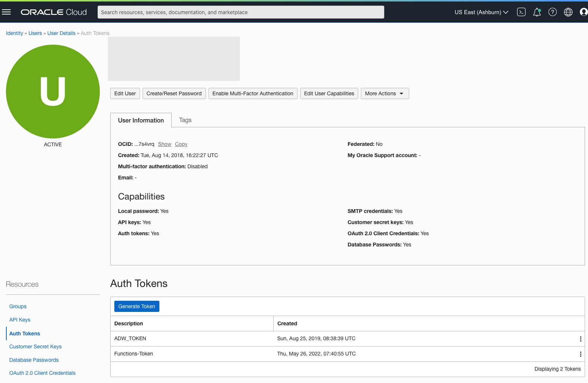Open the language globe menu
The image size is (588, 383).
pyautogui.click(x=568, y=12)
